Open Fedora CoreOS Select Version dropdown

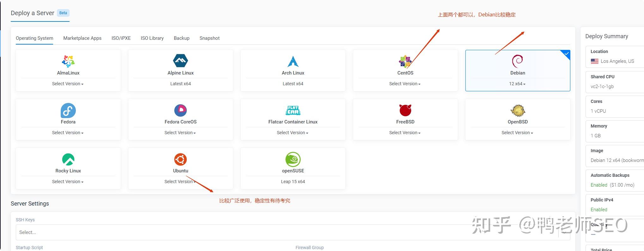[x=180, y=133]
